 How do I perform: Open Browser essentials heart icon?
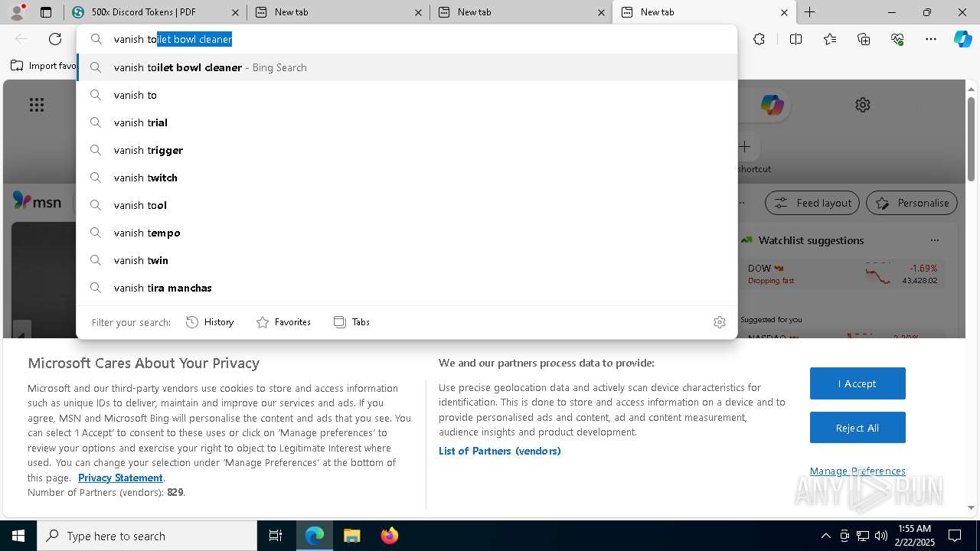(x=897, y=39)
